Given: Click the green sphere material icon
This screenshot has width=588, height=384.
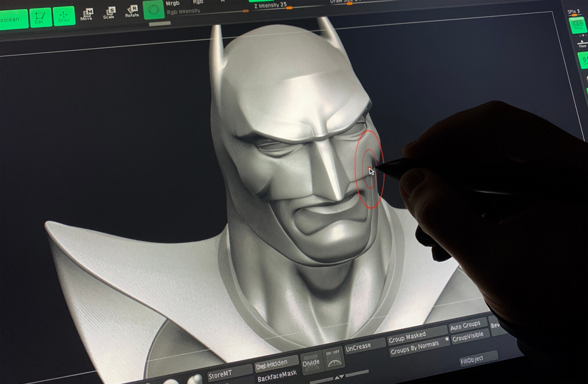Looking at the screenshot, I should click(x=154, y=10).
